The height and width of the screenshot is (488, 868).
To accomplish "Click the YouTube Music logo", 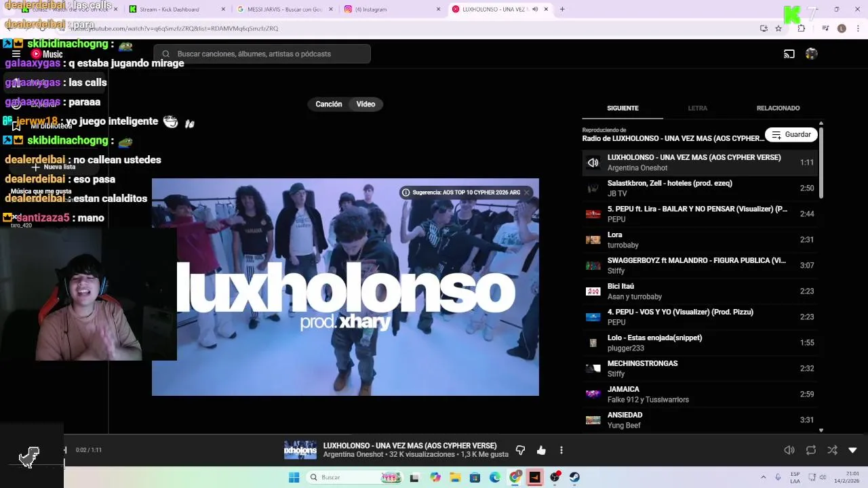I will [x=47, y=54].
